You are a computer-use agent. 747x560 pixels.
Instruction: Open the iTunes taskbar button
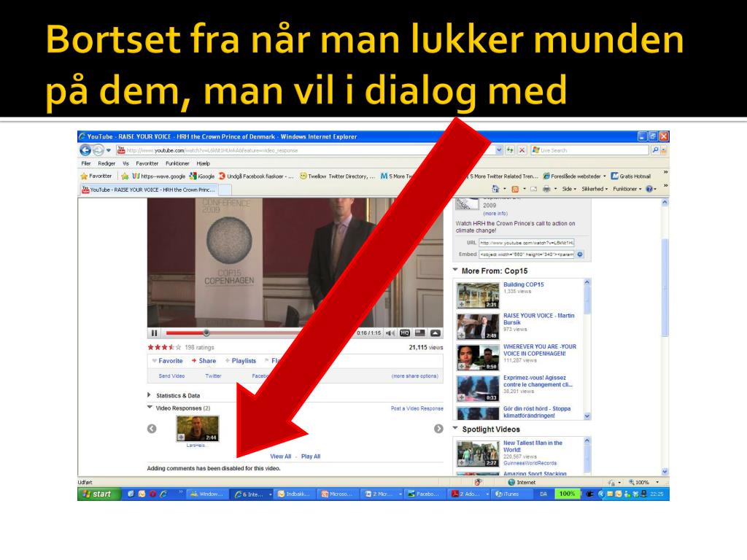[x=511, y=494]
